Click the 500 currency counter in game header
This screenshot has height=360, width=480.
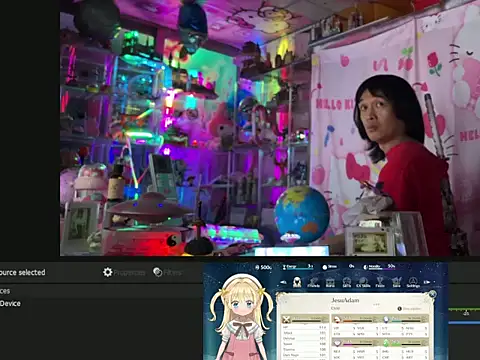point(264,267)
